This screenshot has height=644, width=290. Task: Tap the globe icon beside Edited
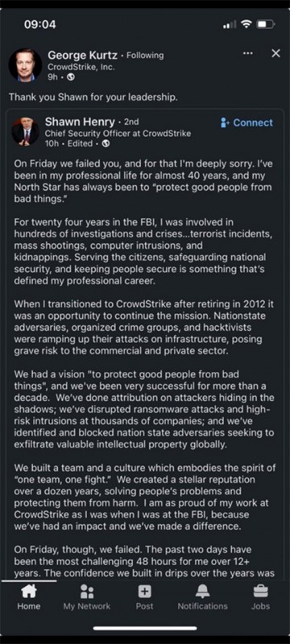coord(106,143)
